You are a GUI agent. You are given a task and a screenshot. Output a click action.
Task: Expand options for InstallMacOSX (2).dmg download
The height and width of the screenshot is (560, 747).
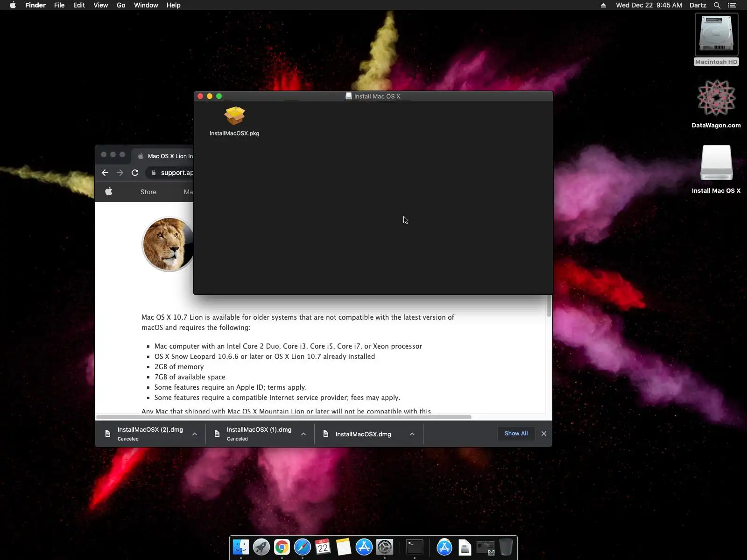point(195,434)
